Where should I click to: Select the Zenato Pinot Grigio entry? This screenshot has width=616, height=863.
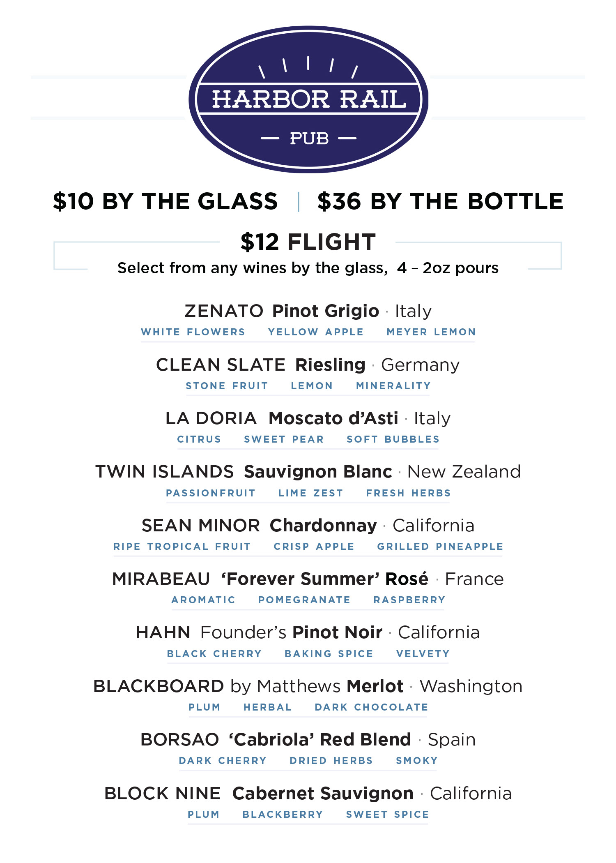308,311
